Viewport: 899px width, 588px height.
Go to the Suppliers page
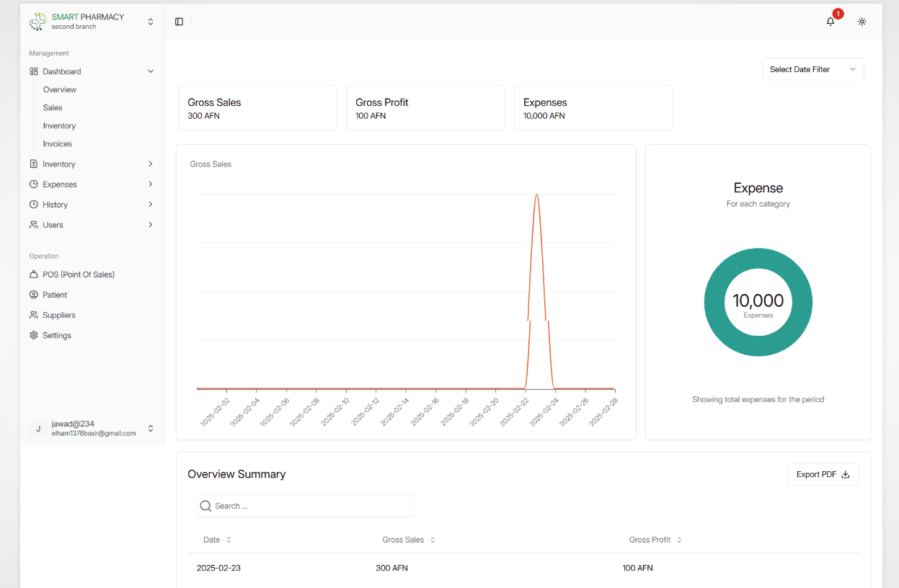[58, 315]
